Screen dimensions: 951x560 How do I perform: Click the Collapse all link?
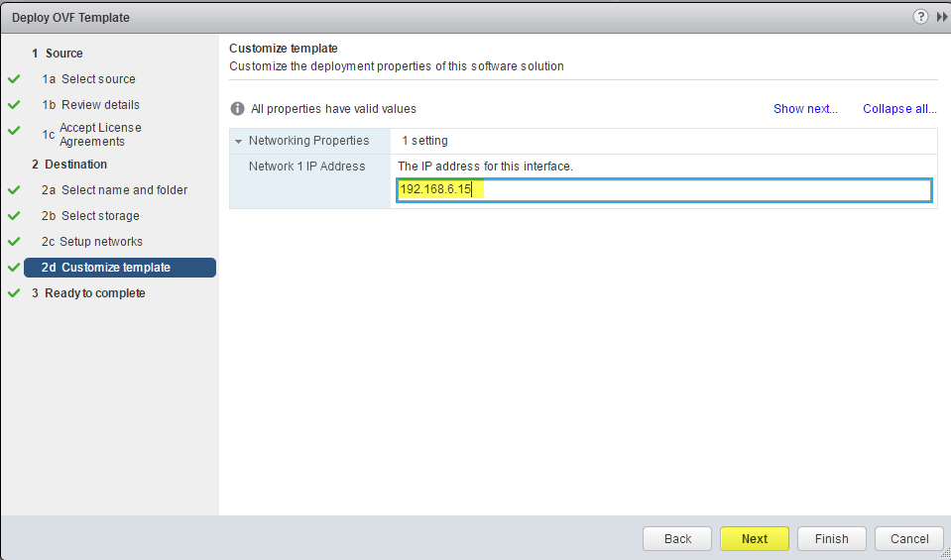click(899, 109)
